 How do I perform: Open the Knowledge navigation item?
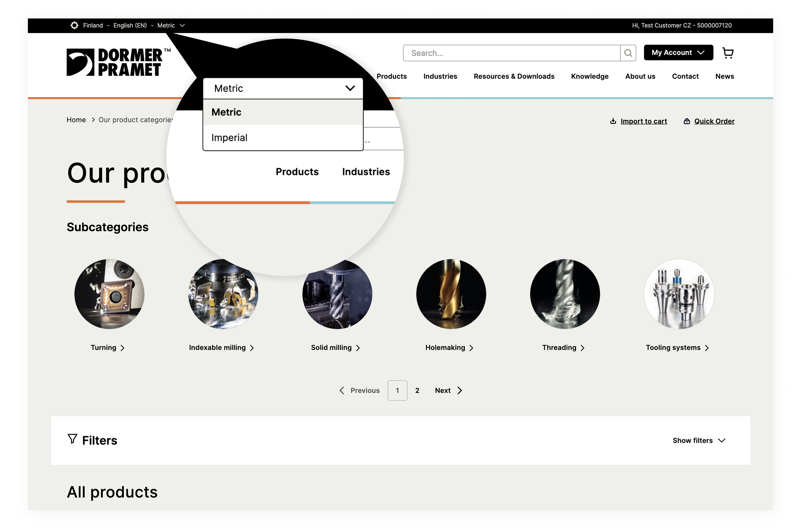pos(589,76)
